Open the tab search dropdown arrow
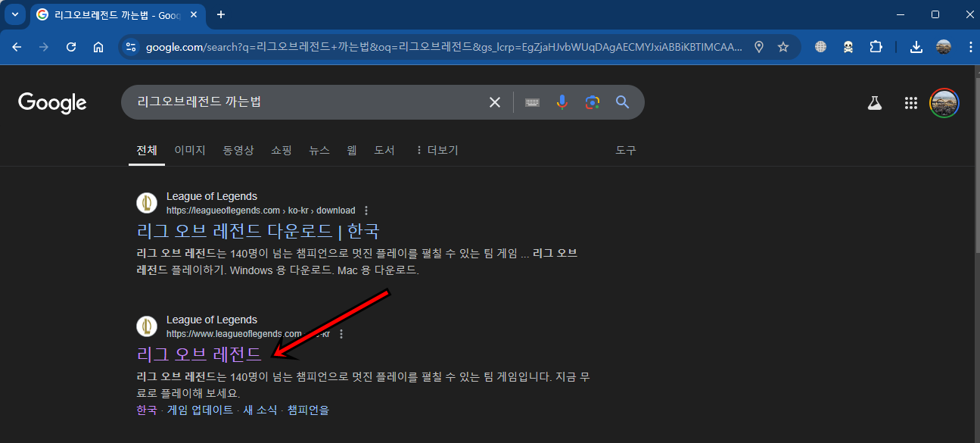The image size is (980, 443). tap(14, 14)
